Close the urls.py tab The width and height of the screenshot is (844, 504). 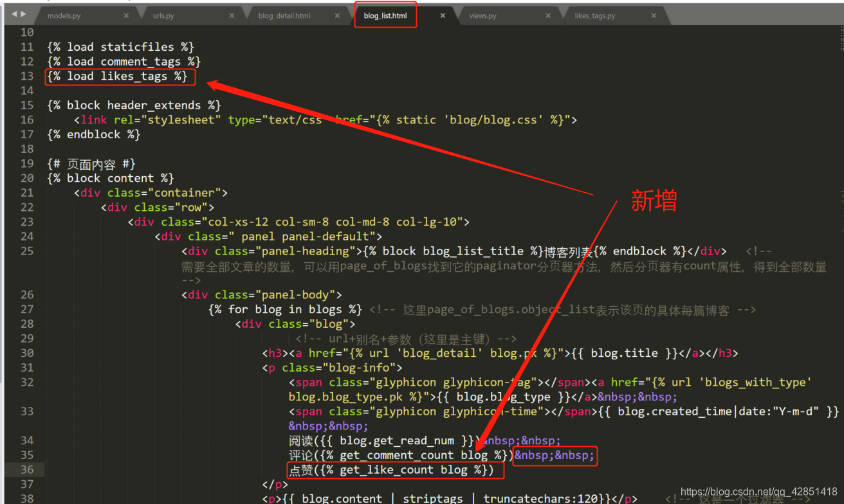pos(232,15)
